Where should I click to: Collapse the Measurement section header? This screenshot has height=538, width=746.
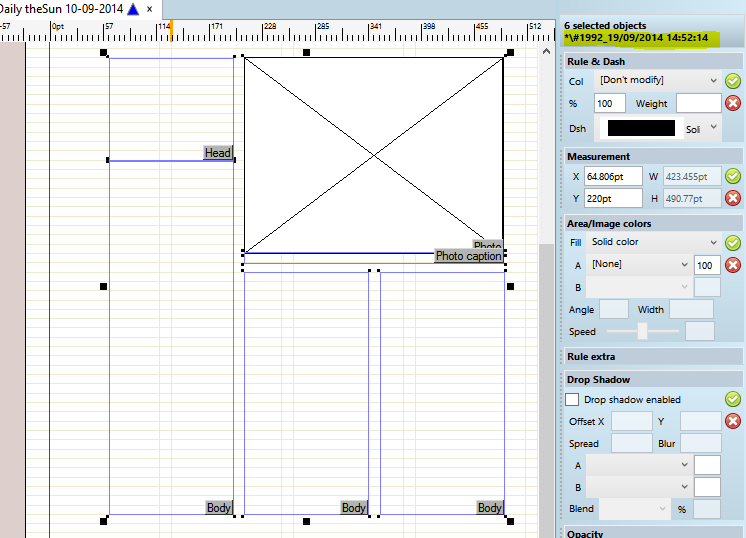(x=653, y=157)
